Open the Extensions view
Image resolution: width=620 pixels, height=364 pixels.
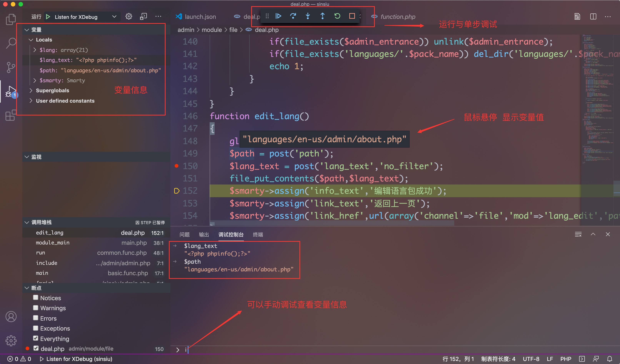coord(11,115)
